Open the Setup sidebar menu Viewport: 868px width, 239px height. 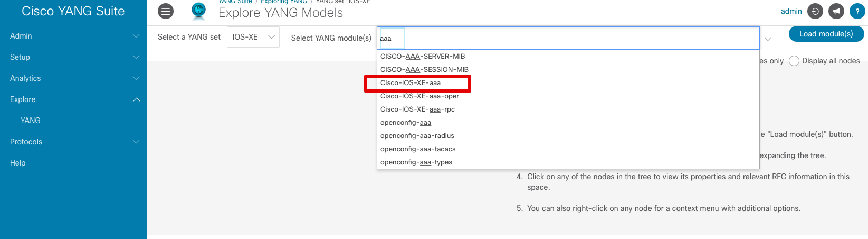click(x=73, y=57)
